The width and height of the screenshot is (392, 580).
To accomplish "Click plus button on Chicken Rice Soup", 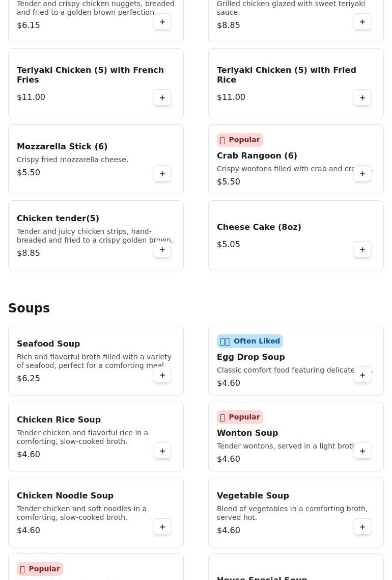I will click(x=162, y=451).
